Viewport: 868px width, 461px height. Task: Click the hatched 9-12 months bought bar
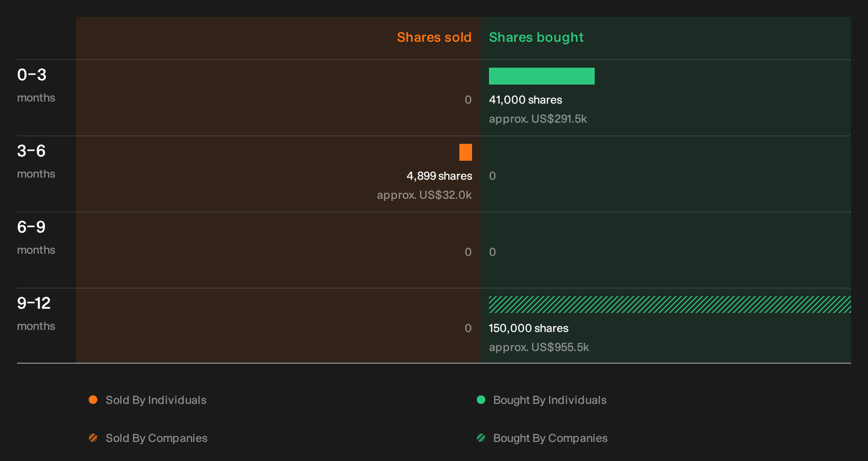(x=670, y=305)
